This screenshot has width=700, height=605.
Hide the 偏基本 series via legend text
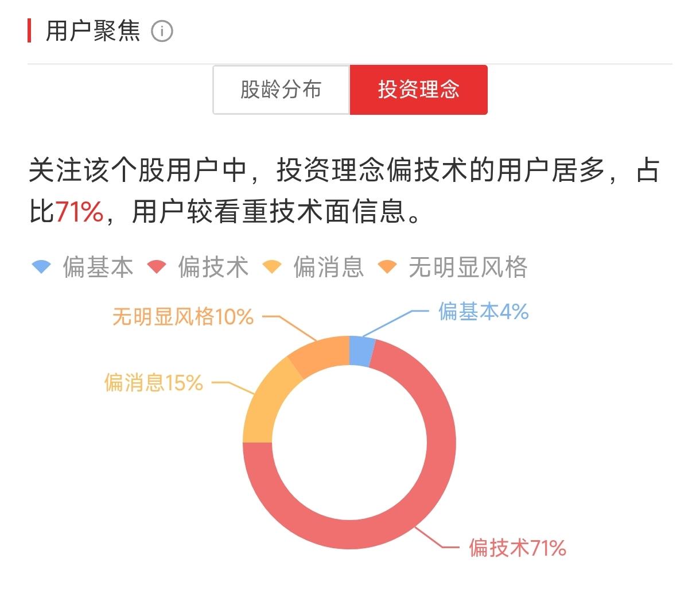click(x=98, y=267)
